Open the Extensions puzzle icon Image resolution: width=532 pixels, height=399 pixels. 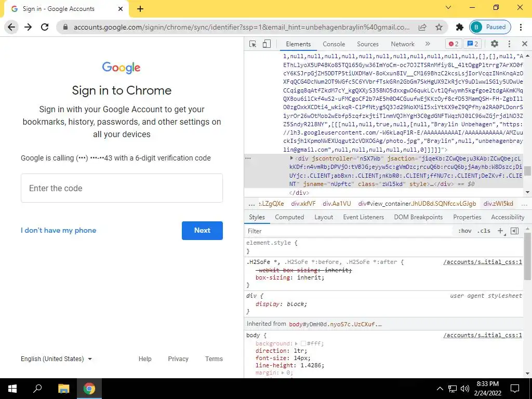(x=460, y=27)
